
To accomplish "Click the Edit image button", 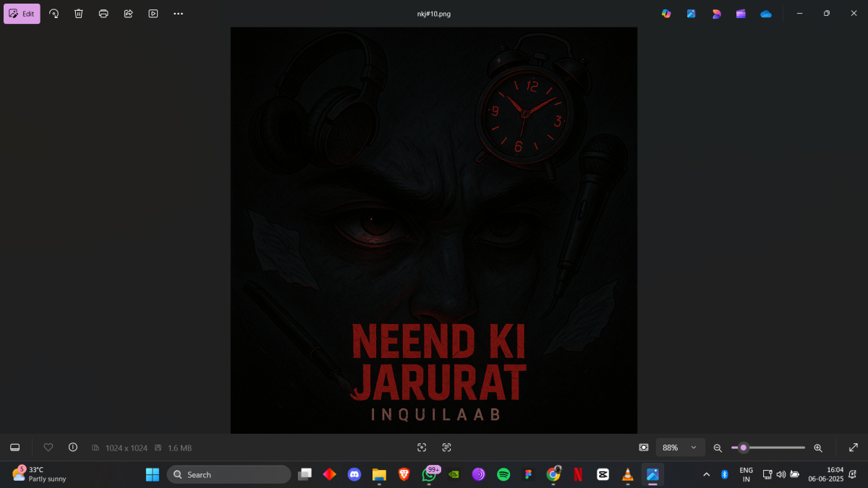I will click(x=22, y=14).
